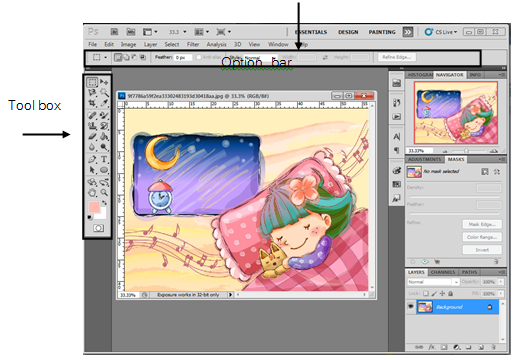Select the Path Selection tool
This screenshot has width=516, height=360.
(x=92, y=170)
